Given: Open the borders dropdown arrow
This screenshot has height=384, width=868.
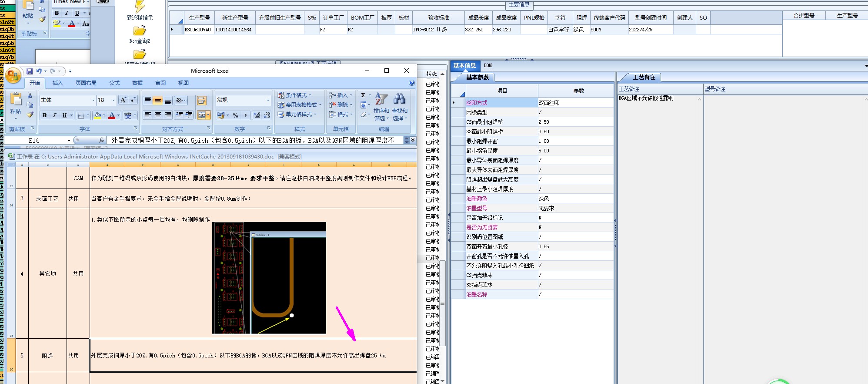Looking at the screenshot, I should point(88,115).
